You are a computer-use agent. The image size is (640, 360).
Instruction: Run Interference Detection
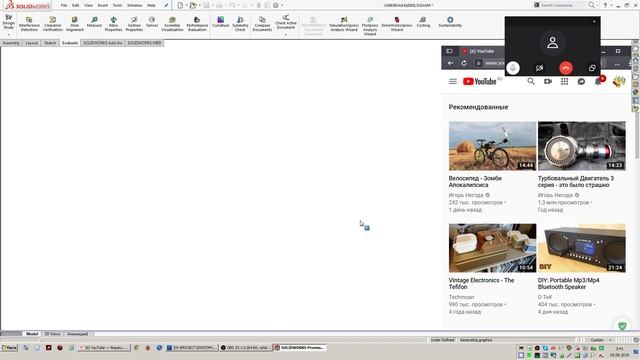point(29,24)
